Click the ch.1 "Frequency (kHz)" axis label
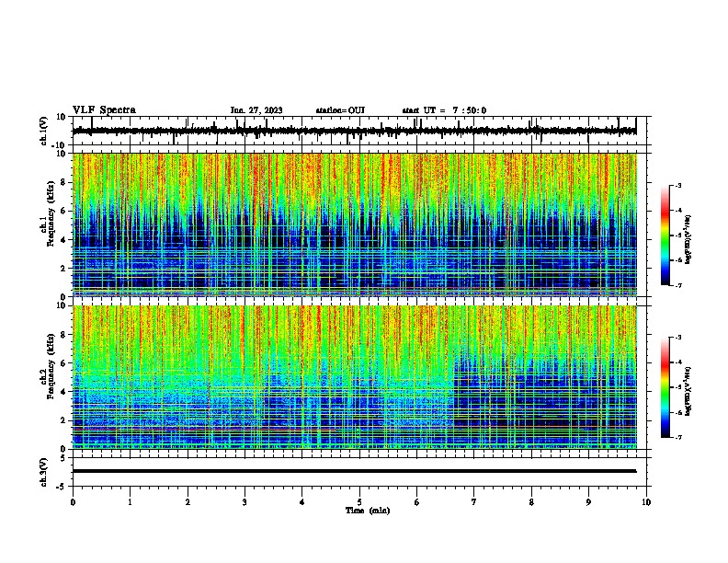The image size is (728, 563). [51, 213]
